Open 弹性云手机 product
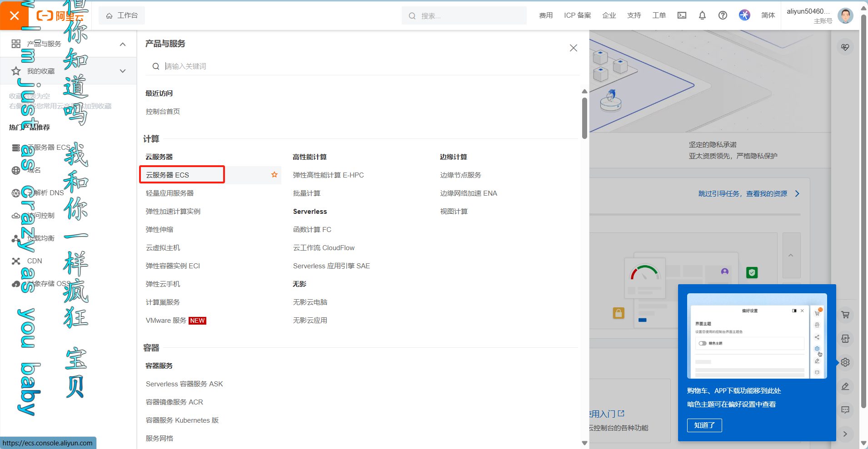 pyautogui.click(x=163, y=284)
